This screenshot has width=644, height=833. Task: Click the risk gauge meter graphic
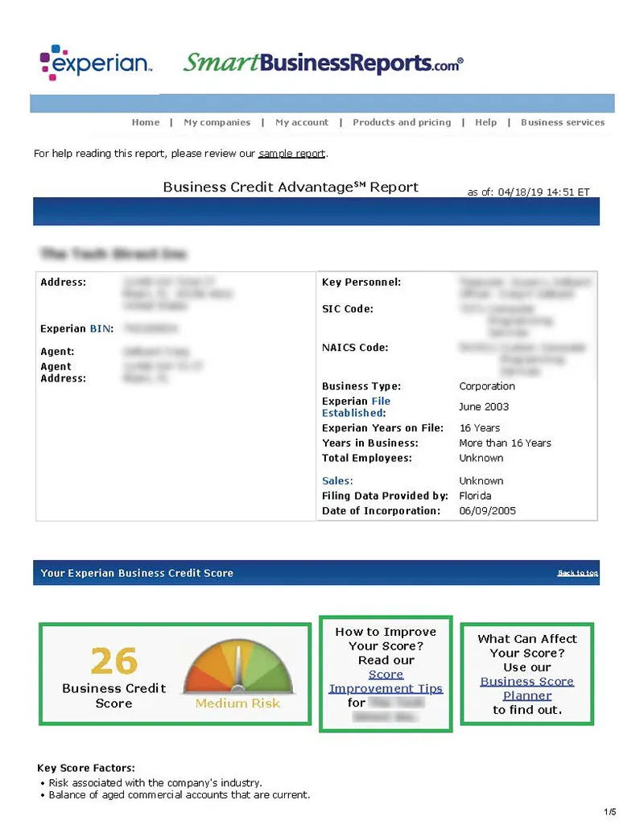pyautogui.click(x=237, y=667)
